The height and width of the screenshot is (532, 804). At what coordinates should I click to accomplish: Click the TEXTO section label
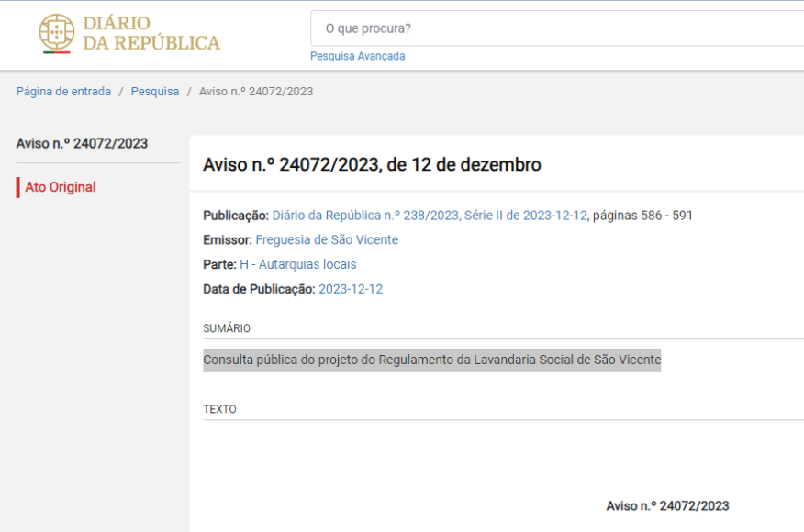point(219,409)
